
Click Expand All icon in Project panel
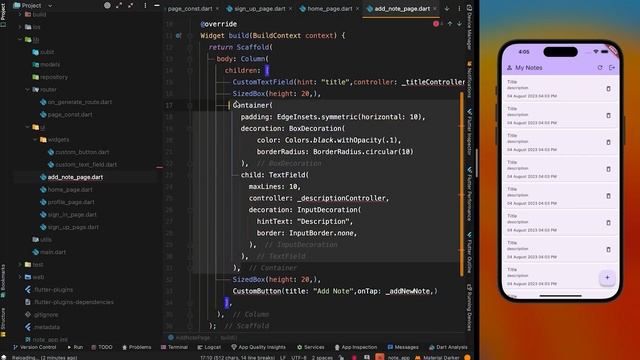119,5
